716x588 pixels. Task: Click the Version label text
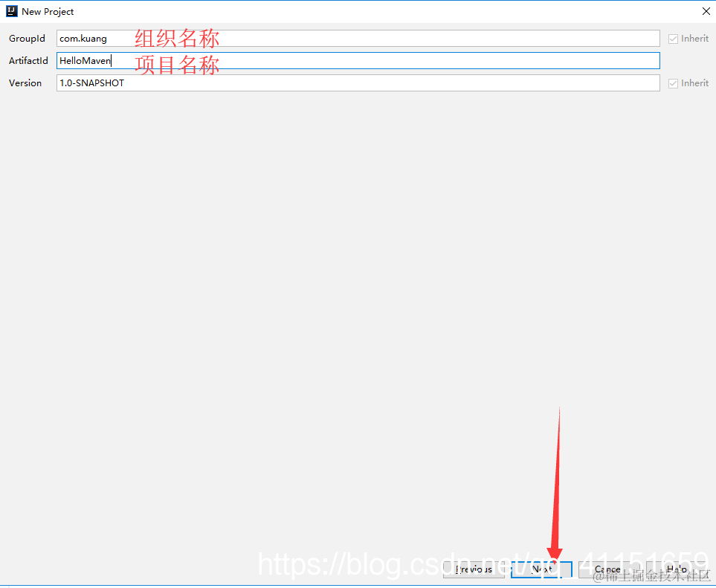[25, 83]
